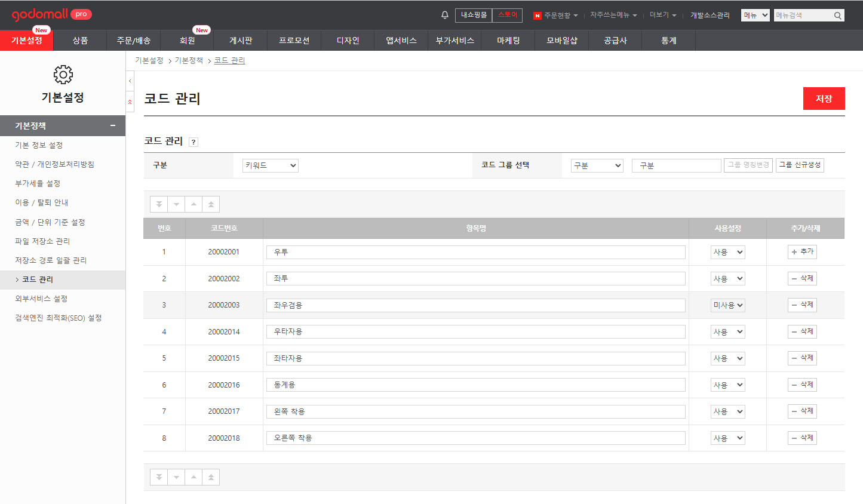Click the menu search magnifier icon
Image resolution: width=863 pixels, height=504 pixels.
[x=838, y=16]
